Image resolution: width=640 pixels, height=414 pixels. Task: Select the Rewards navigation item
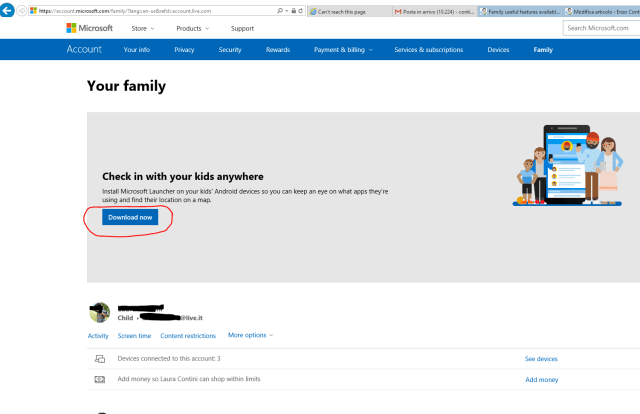pos(278,49)
